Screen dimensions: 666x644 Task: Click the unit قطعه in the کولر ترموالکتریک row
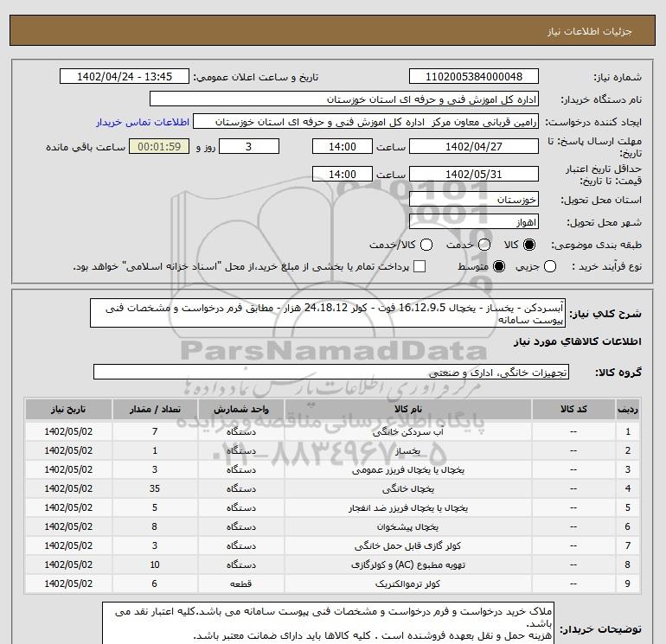(x=240, y=583)
